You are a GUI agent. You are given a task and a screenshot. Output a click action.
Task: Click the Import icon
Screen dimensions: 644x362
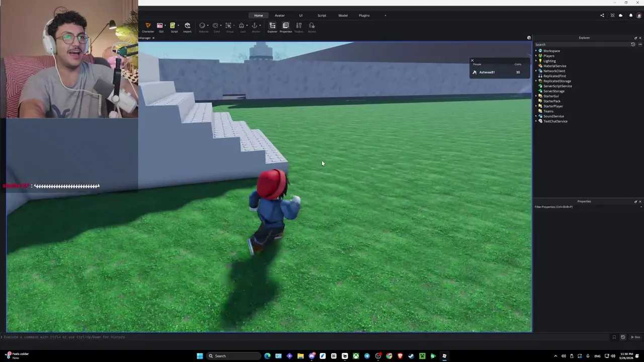point(187,26)
